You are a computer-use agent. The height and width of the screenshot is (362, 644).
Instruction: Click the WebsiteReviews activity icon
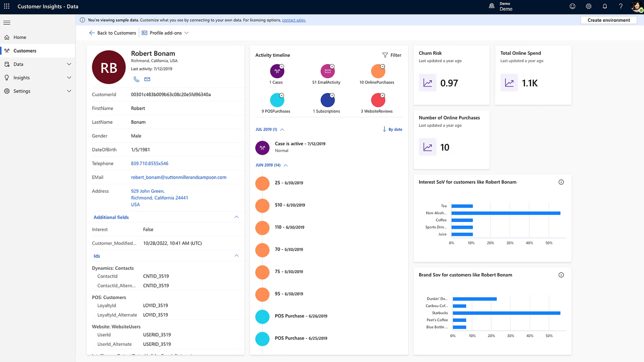378,100
